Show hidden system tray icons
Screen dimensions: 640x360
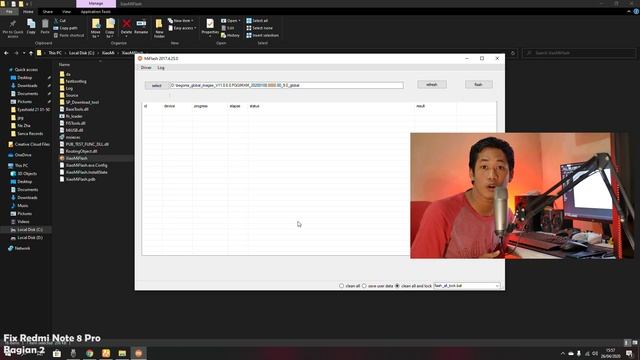click(x=562, y=353)
